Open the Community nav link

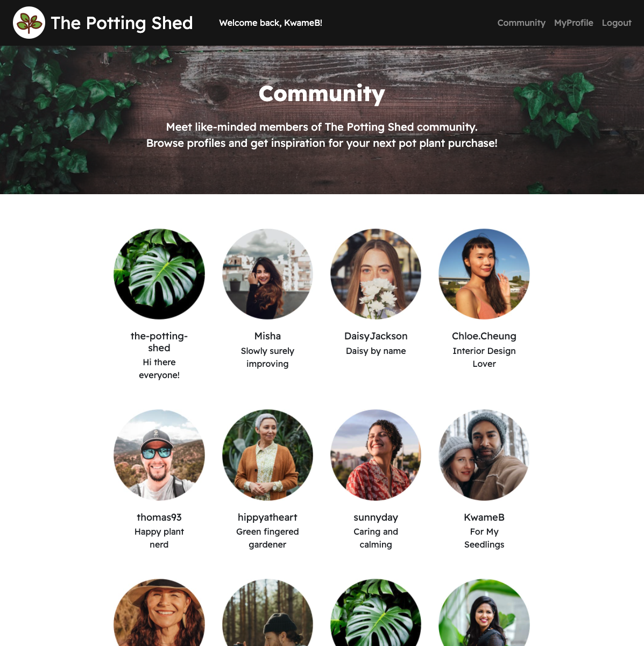click(521, 23)
